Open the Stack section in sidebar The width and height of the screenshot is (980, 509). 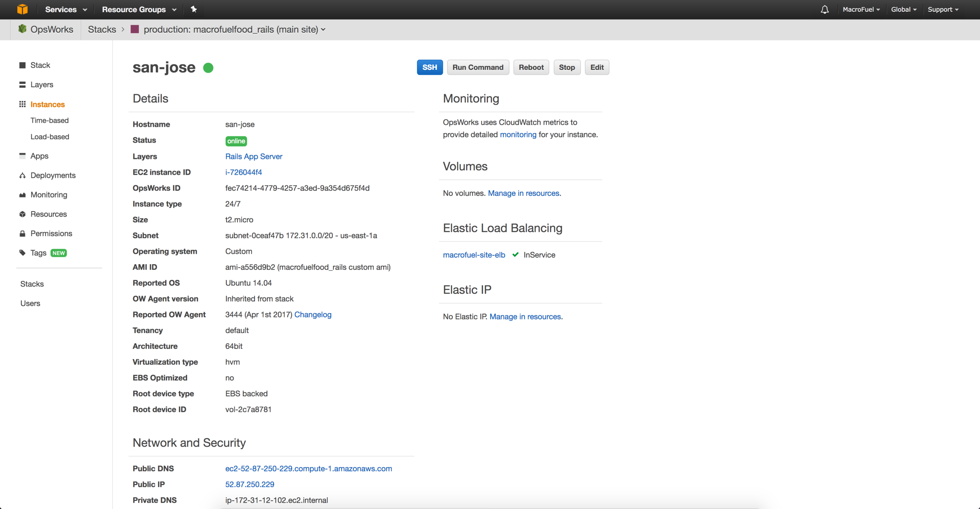coord(40,65)
